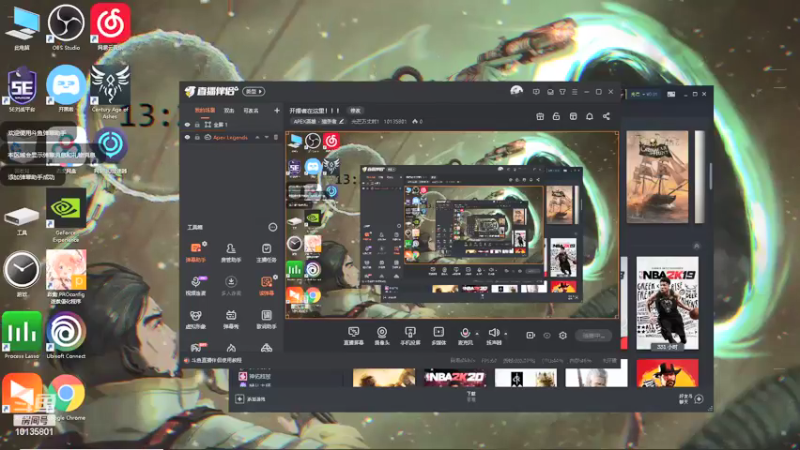
Task: Add a new scene with plus button
Action: pyautogui.click(x=277, y=110)
